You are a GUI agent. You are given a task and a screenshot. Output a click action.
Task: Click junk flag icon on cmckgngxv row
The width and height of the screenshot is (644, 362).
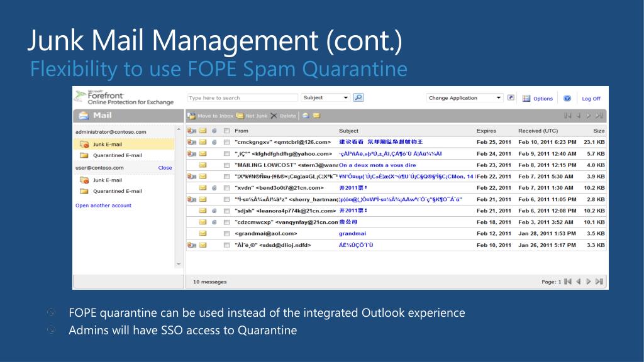click(192, 142)
